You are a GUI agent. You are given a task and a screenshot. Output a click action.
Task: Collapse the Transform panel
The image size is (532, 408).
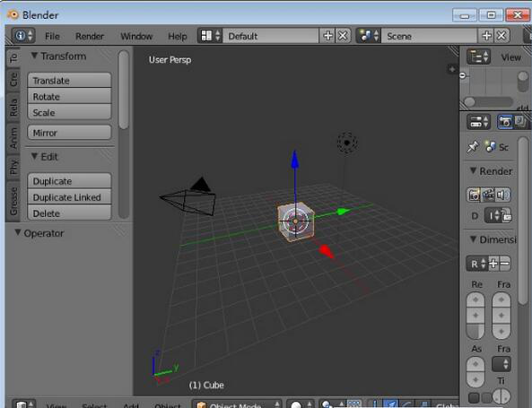(34, 56)
